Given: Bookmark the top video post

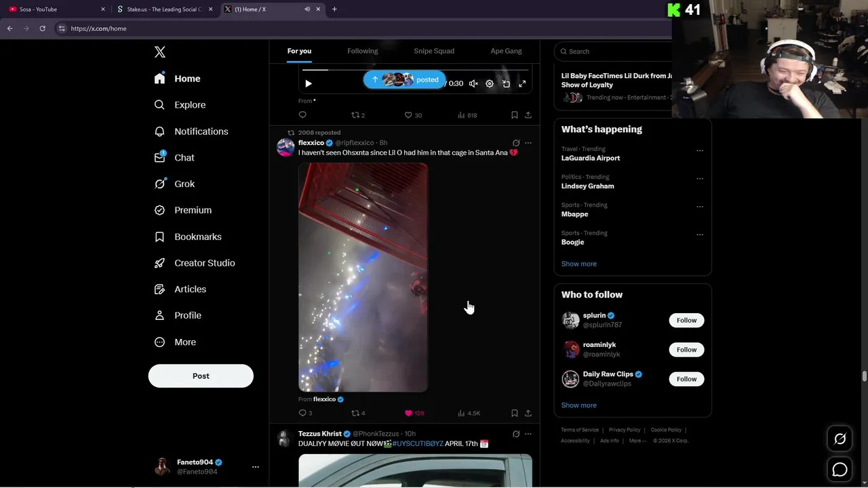Looking at the screenshot, I should 515,115.
